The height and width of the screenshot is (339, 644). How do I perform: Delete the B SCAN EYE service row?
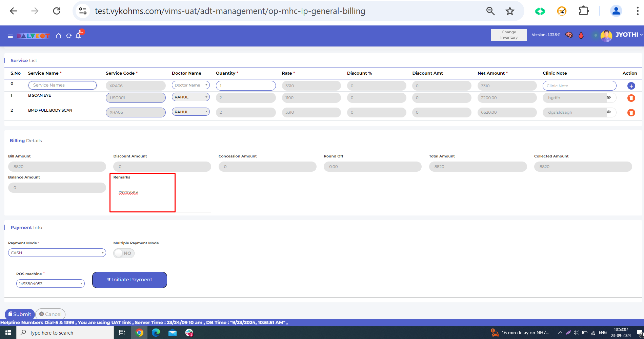tap(631, 98)
